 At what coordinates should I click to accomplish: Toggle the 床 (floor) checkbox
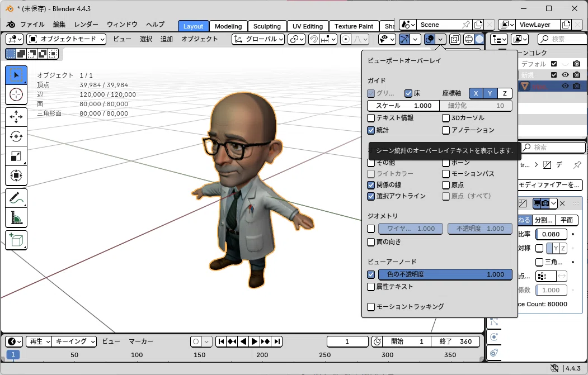click(408, 93)
